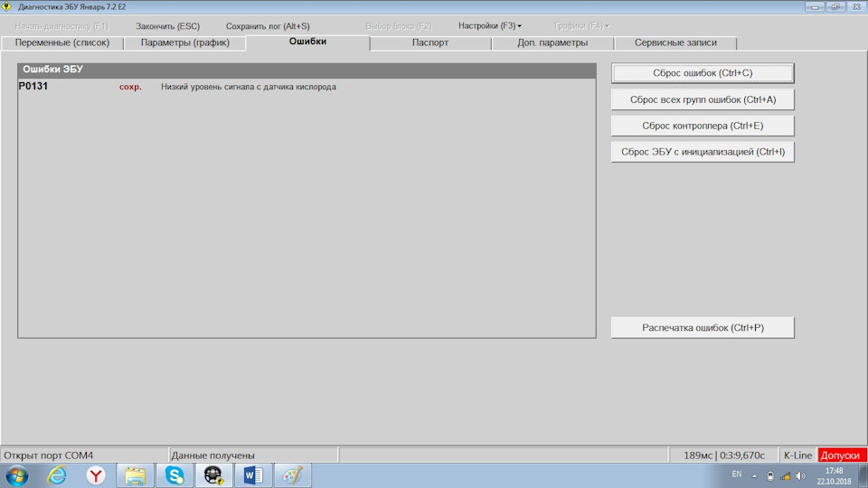This screenshot has width=868, height=488.
Task: Switch to Переменные (список) tab
Action: point(62,42)
